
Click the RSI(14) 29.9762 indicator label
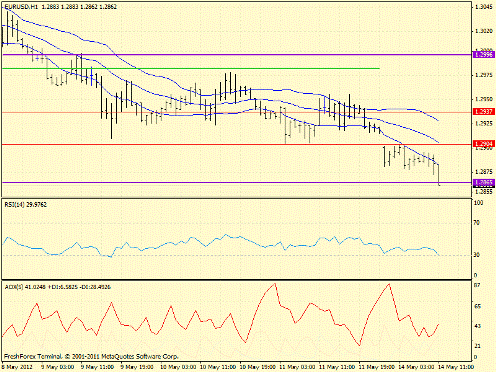(x=25, y=205)
